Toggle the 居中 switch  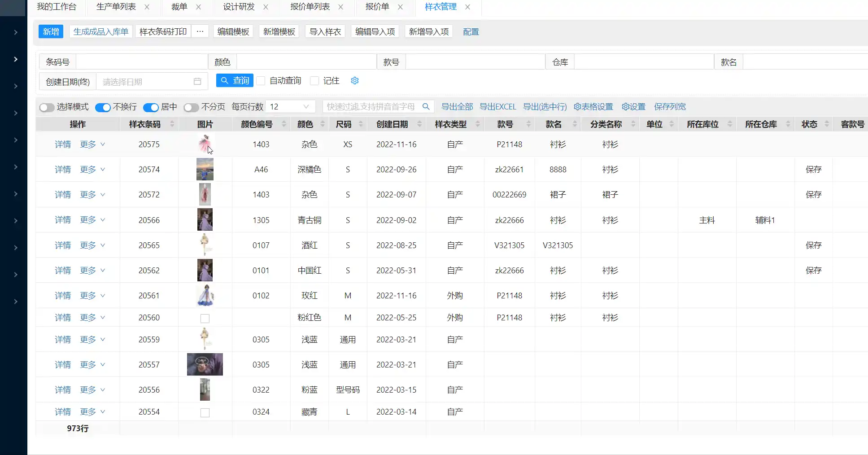pyautogui.click(x=151, y=108)
